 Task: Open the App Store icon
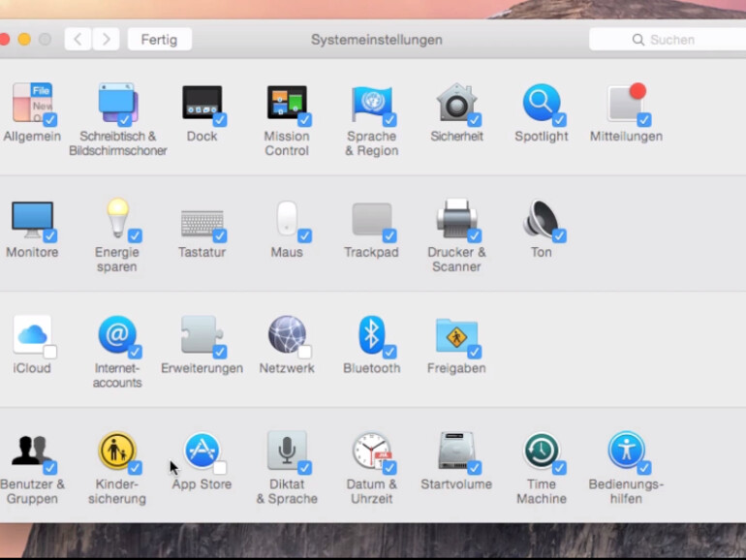(202, 451)
